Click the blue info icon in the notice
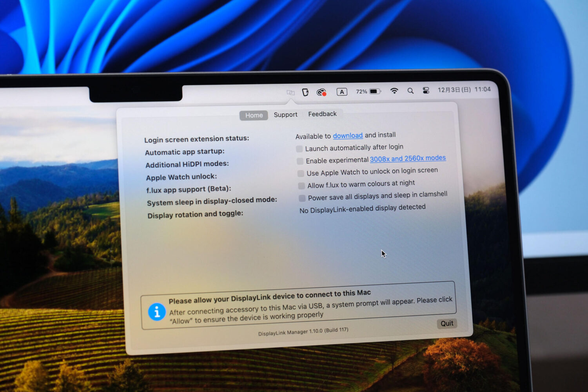Screen dimensions: 588x392 coord(157,312)
